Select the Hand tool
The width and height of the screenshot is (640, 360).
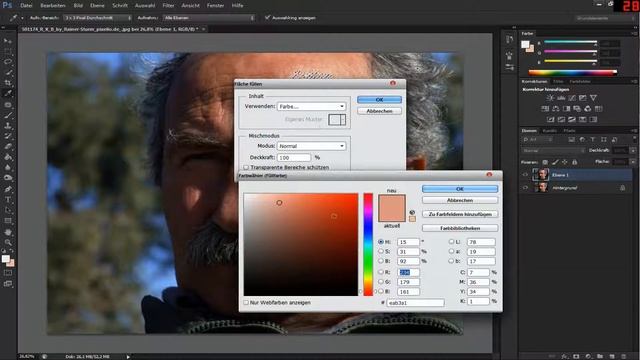tap(8, 231)
